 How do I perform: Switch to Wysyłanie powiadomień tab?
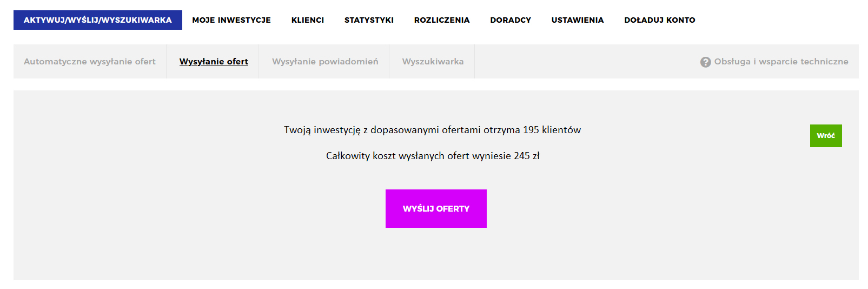[x=325, y=62]
